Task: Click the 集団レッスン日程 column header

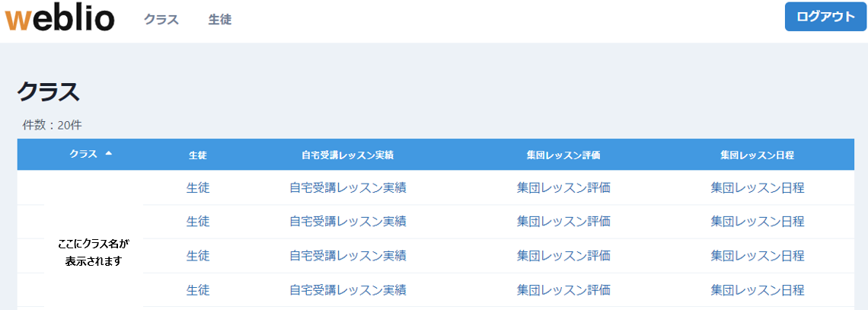Action: (x=758, y=155)
